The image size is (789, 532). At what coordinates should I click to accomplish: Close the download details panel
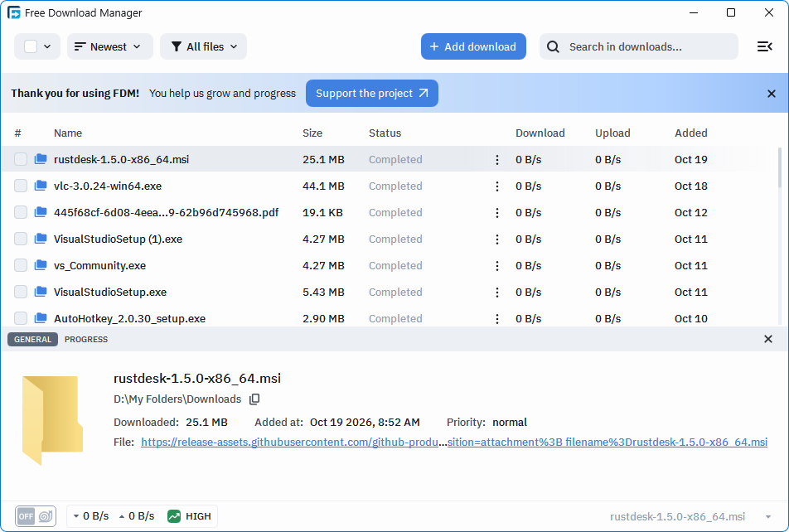(x=767, y=339)
